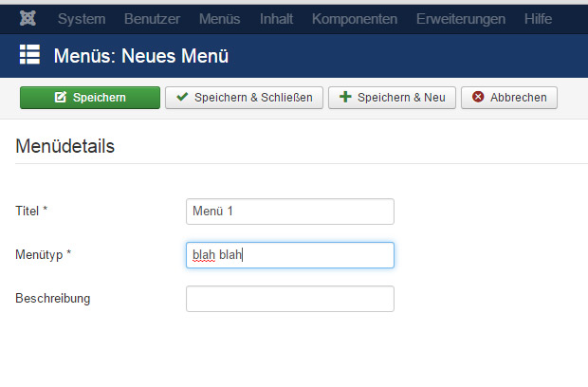This screenshot has height=387, width=588.
Task: Open the Erweiterungen menu
Action: pyautogui.click(x=461, y=19)
